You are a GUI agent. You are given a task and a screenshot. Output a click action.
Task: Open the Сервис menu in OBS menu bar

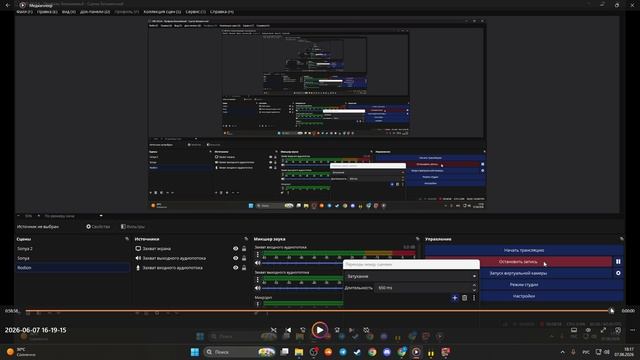click(x=196, y=12)
